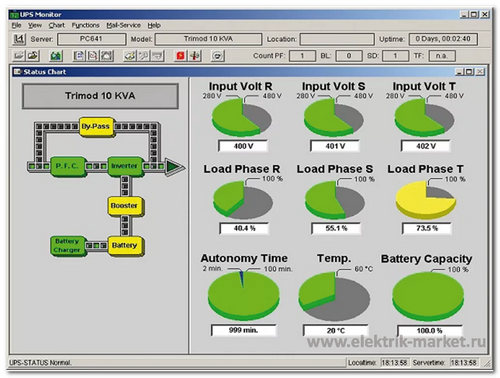Click the first open-folder toolbar icon
500x378 pixels.
pos(19,56)
